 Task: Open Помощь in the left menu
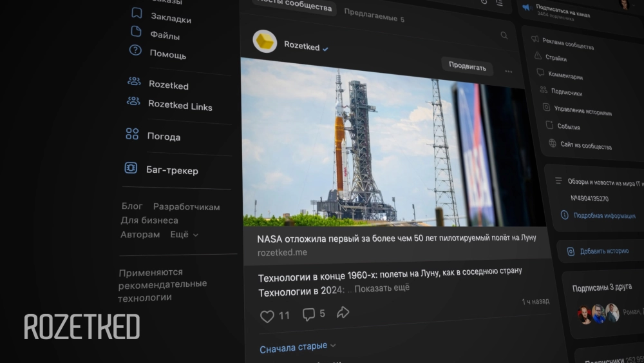point(167,54)
